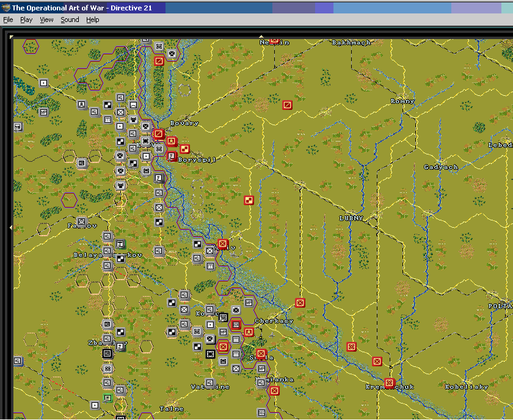Select red infantry unit just northwest of Kremenchuk
Viewport: 513px width, 420px height.
377,361
